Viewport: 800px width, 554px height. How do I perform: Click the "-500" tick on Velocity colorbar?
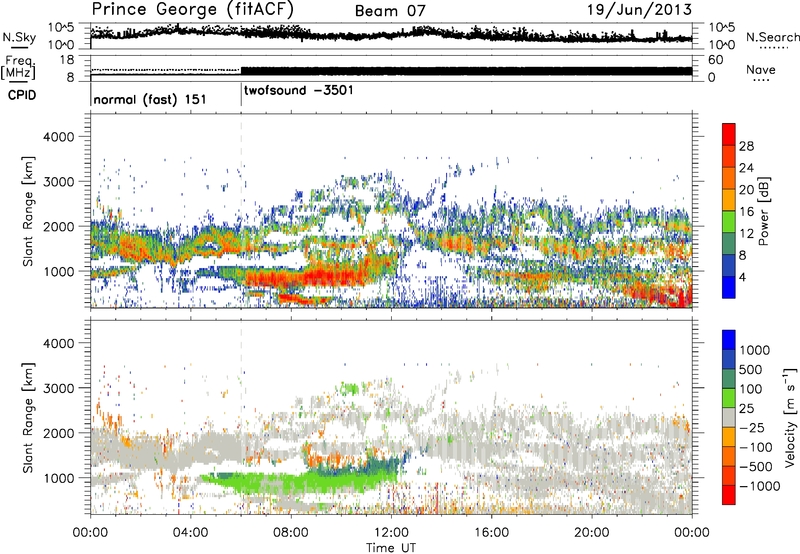[756, 467]
